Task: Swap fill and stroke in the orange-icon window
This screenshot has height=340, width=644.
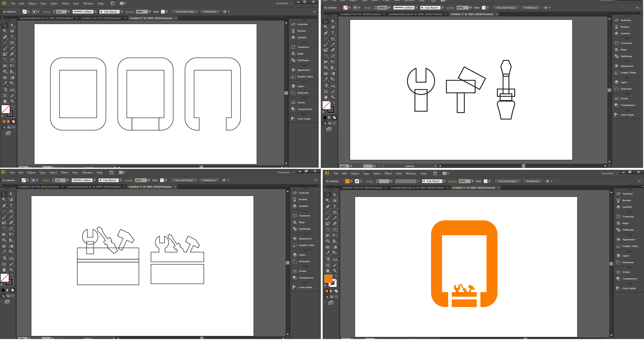Action: 336,276
